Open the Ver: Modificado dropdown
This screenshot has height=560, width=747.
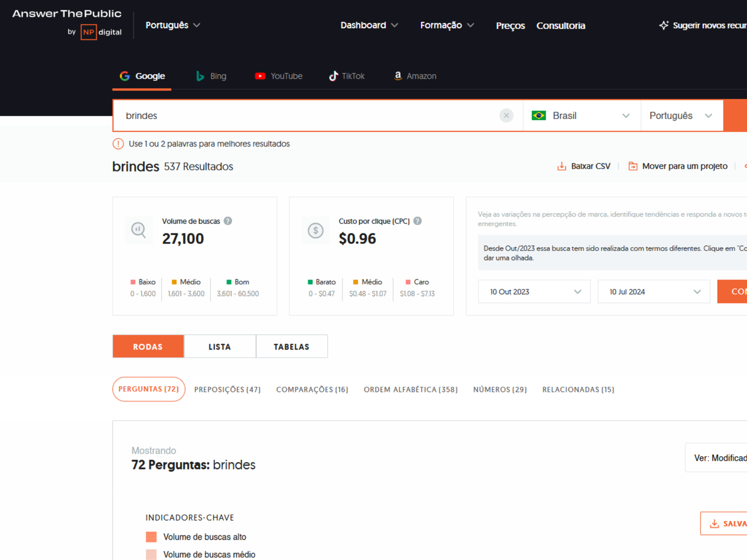tap(716, 458)
